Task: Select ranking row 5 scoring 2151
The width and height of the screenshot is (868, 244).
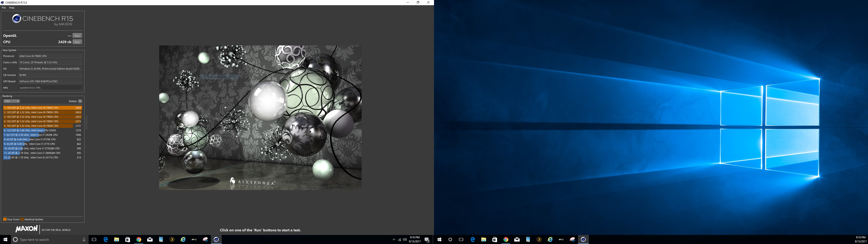Action: (42, 126)
